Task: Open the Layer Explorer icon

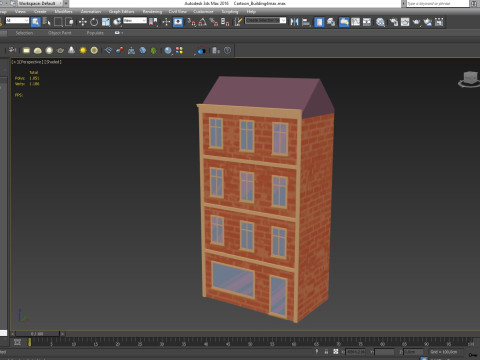Action: 331,22
